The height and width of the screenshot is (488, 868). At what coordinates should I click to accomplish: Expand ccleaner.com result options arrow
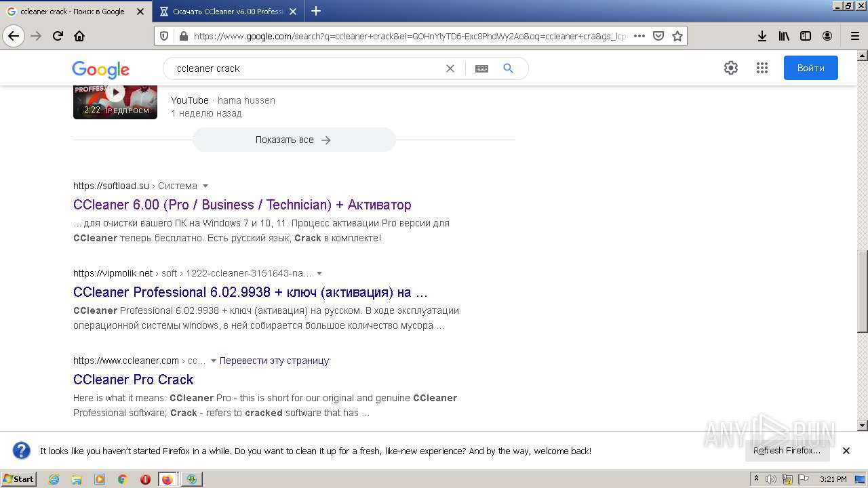pos(213,361)
